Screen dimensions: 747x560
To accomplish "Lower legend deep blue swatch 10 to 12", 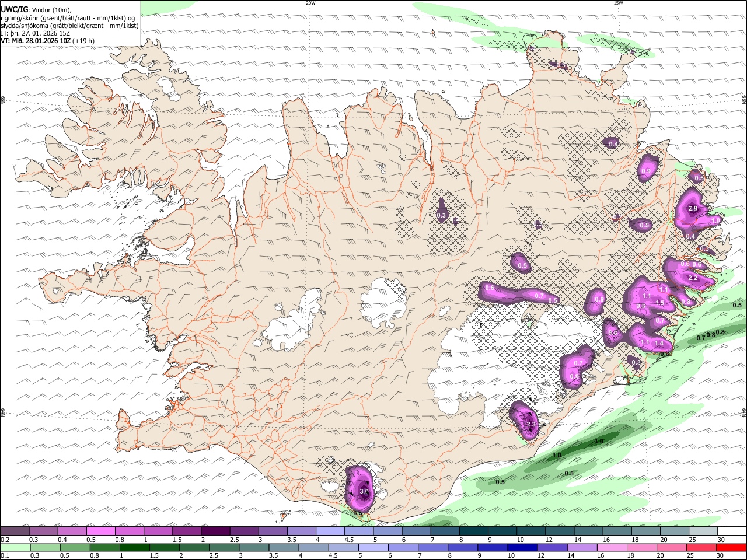I will click(x=522, y=547).
